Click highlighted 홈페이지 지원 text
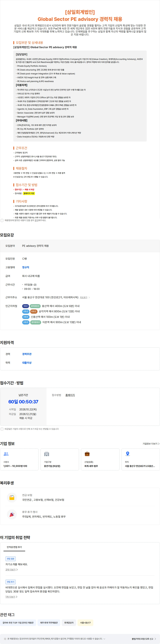Screen dimensions: 160x644 pos(29,193)
